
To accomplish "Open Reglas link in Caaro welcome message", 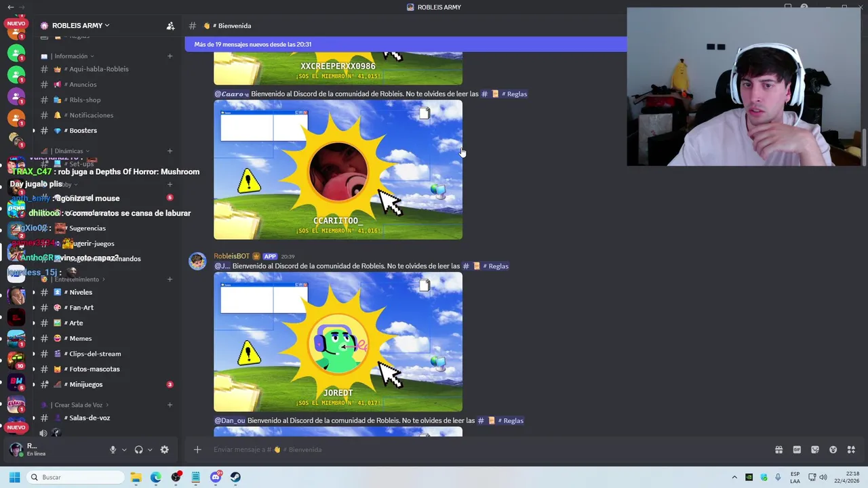I will pos(505,94).
